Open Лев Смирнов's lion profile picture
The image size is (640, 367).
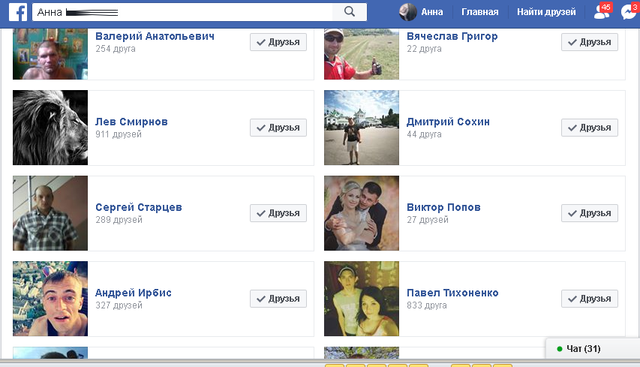50,127
